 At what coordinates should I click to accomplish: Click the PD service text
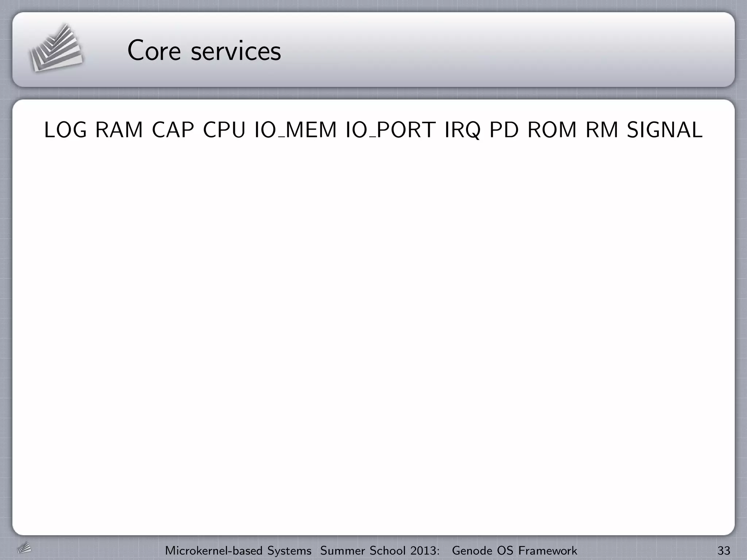tap(504, 130)
